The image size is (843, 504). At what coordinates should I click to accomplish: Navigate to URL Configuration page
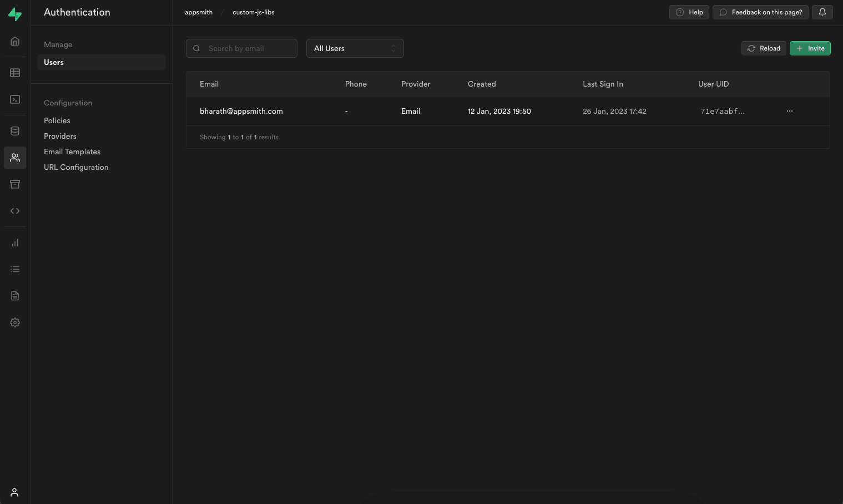[76, 167]
